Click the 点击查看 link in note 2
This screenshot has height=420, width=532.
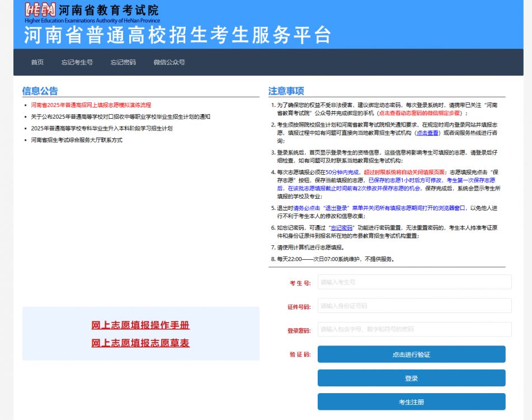[427, 133]
